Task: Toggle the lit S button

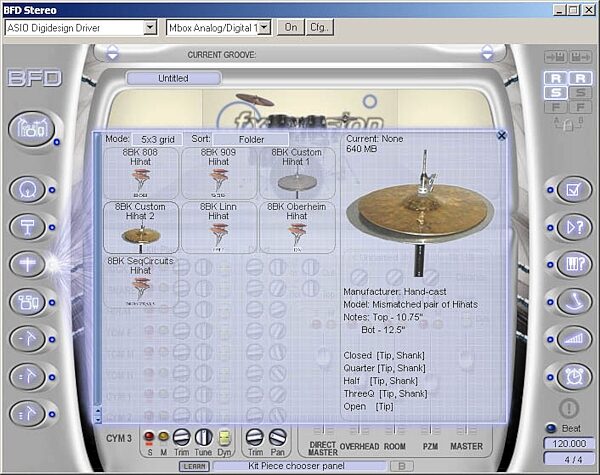Action: [556, 92]
